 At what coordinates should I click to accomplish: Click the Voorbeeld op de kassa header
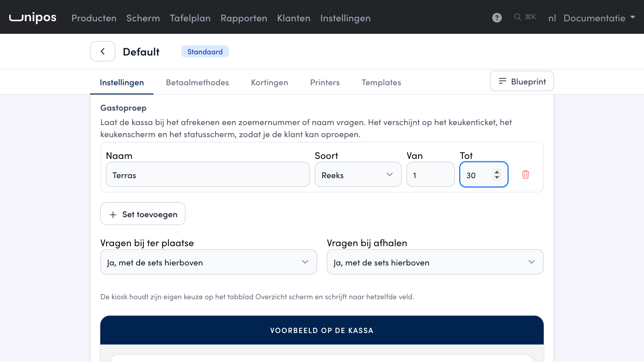pyautogui.click(x=322, y=330)
